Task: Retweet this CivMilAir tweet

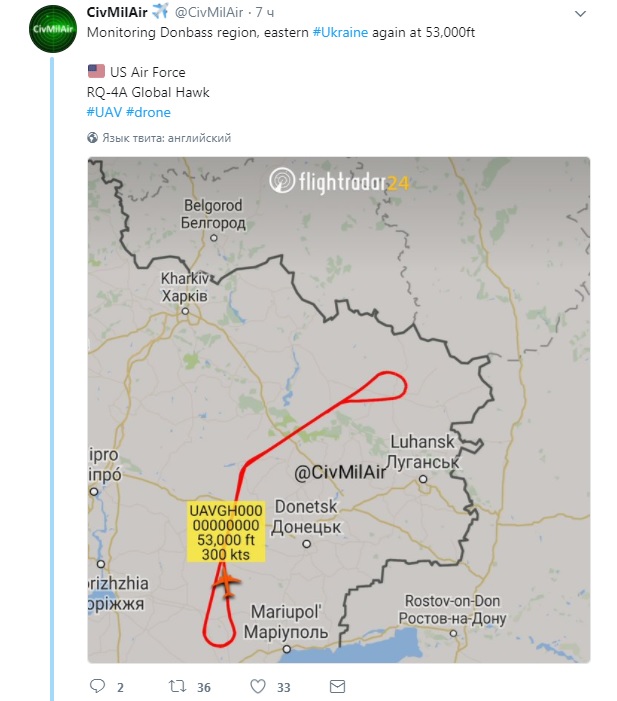Action: [177, 686]
